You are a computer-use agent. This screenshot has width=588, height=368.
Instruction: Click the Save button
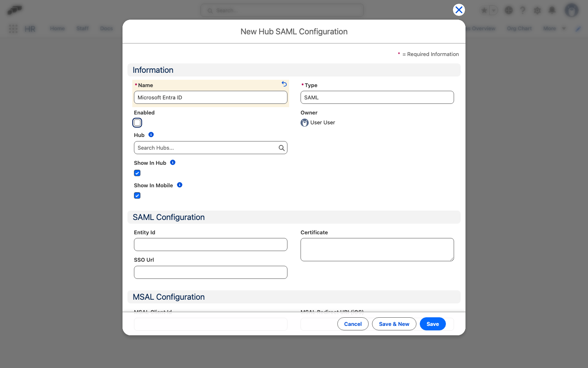click(x=433, y=324)
